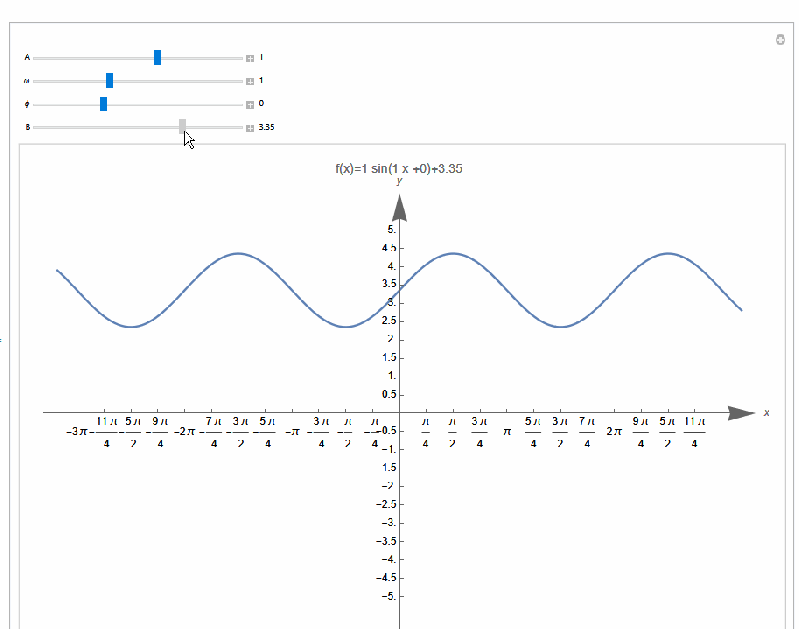799x629 pixels.
Task: Click the y axis label
Action: pos(399,181)
